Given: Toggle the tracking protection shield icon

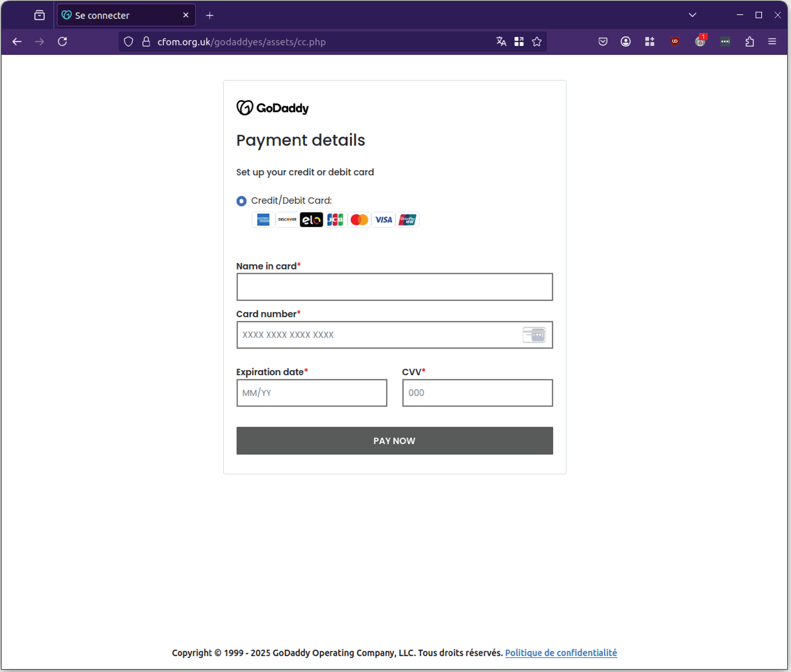Looking at the screenshot, I should (x=128, y=41).
